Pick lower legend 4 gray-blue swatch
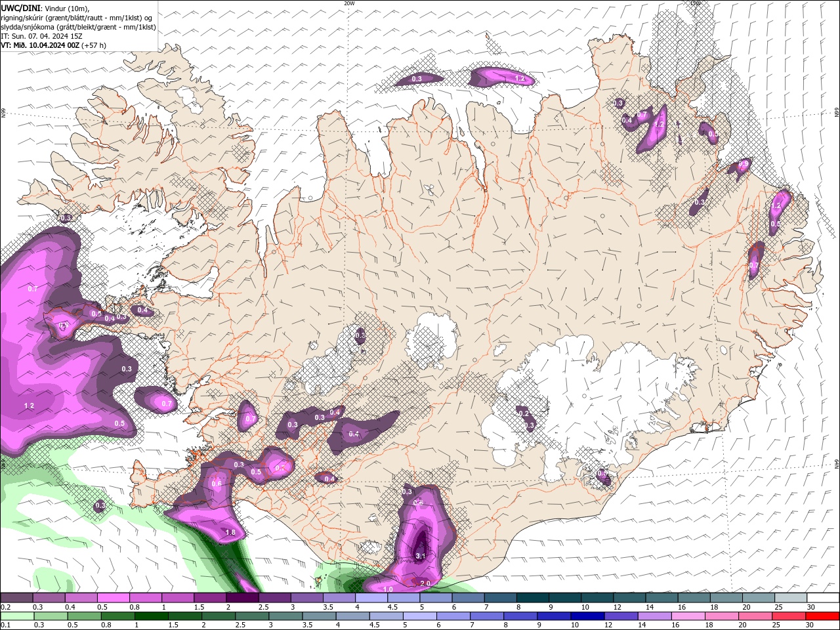This screenshot has height=630, width=840. pyautogui.click(x=352, y=616)
